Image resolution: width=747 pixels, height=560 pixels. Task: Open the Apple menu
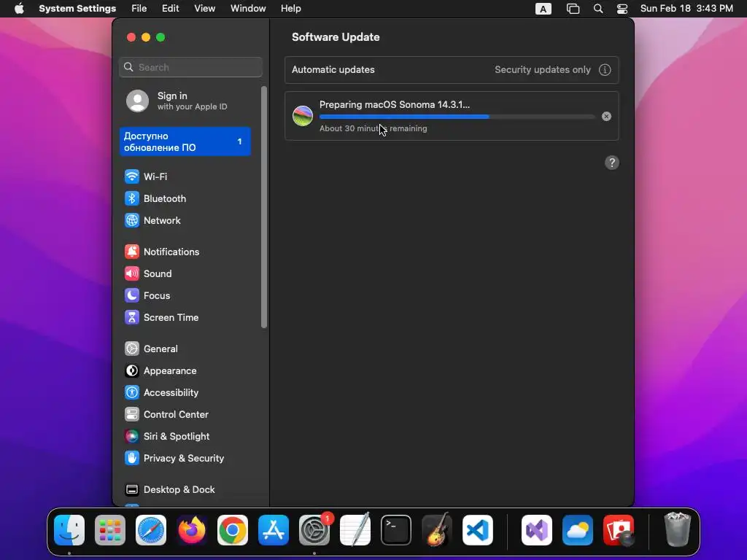pyautogui.click(x=19, y=9)
